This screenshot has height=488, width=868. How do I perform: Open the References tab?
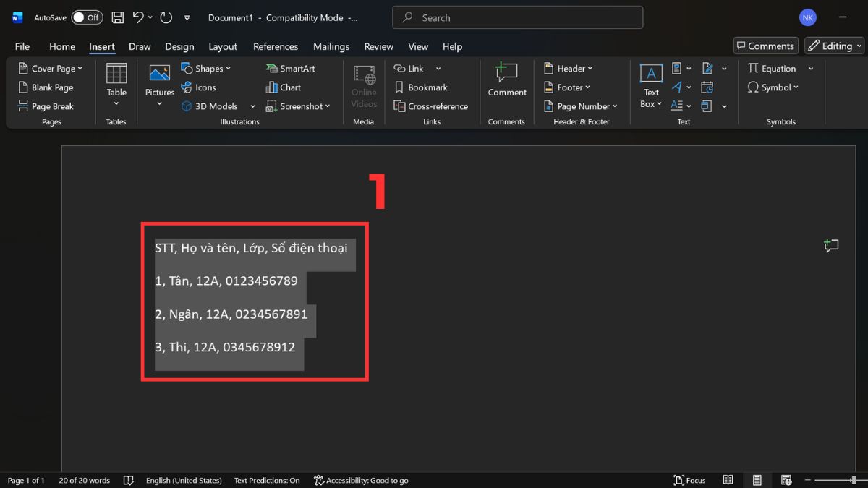(x=275, y=46)
